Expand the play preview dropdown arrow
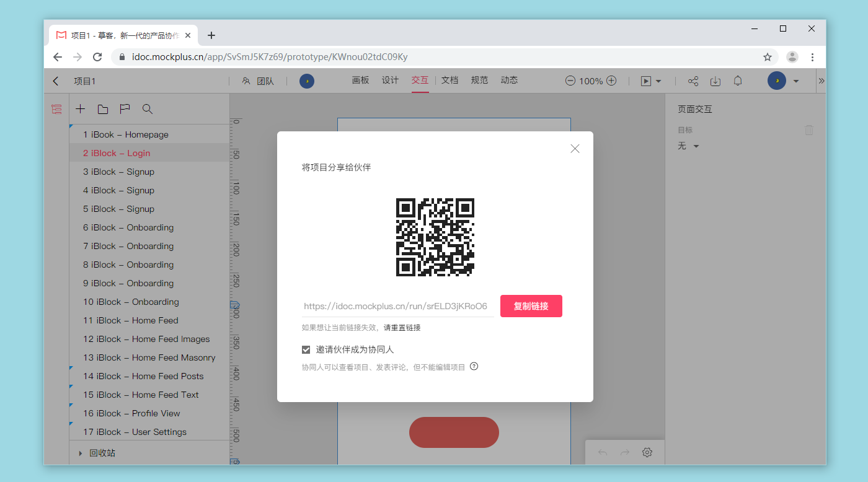 coord(658,81)
